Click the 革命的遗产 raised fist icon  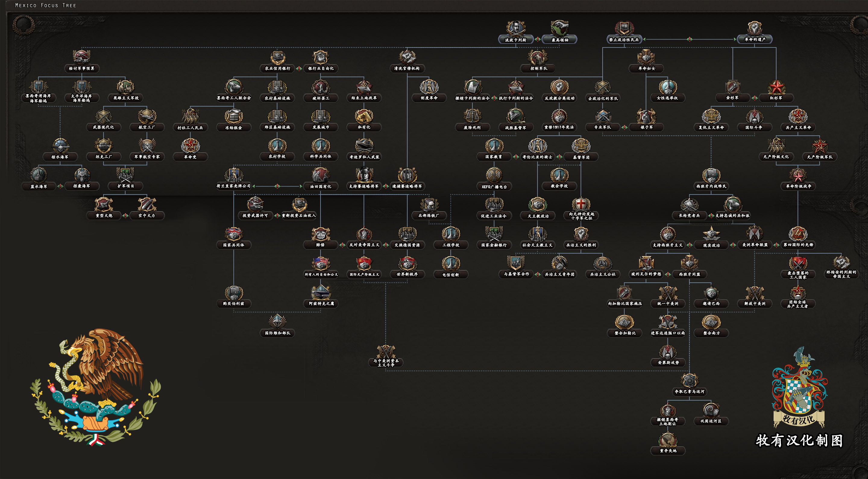pos(754,28)
